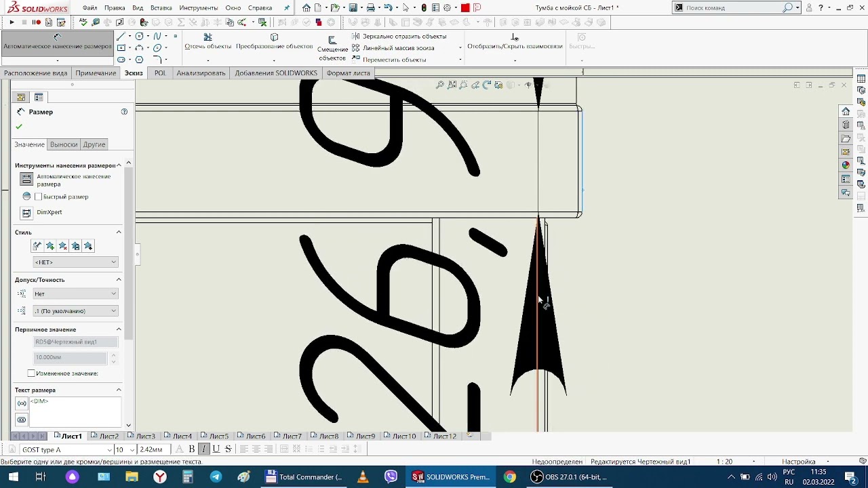
Task: Click Отобразить/Скрыть взаимосвязи
Action: (x=515, y=42)
